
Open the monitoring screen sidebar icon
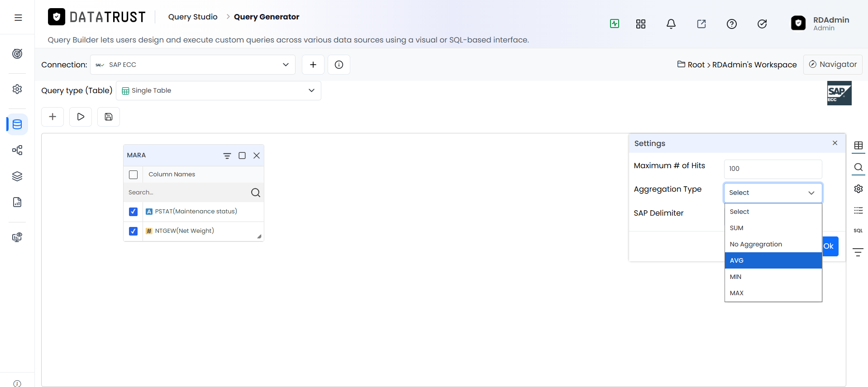pyautogui.click(x=17, y=237)
